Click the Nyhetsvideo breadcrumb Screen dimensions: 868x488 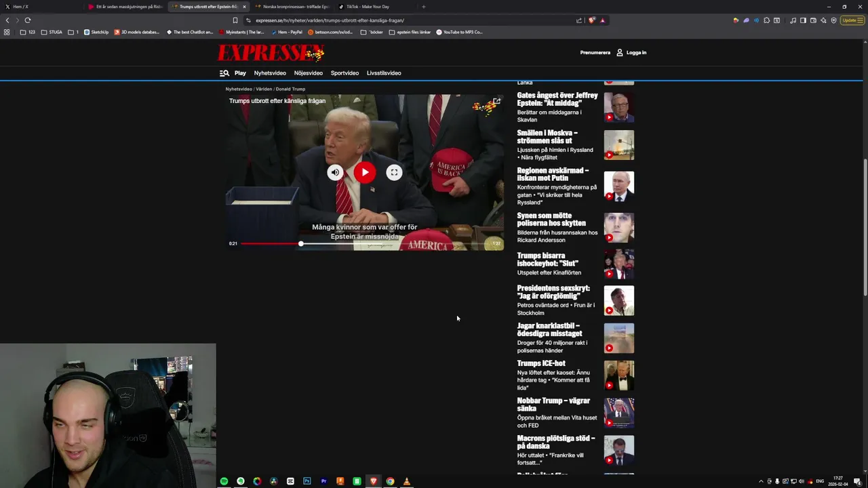(239, 89)
